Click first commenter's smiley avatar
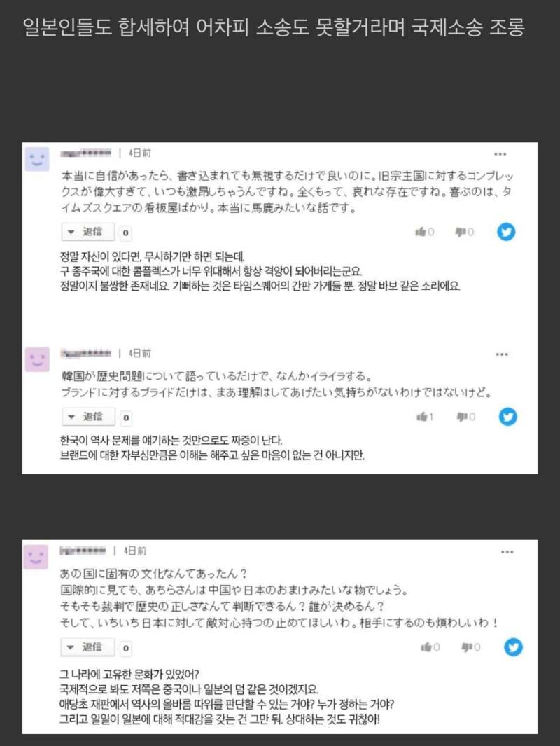This screenshot has height=746, width=560. click(37, 160)
